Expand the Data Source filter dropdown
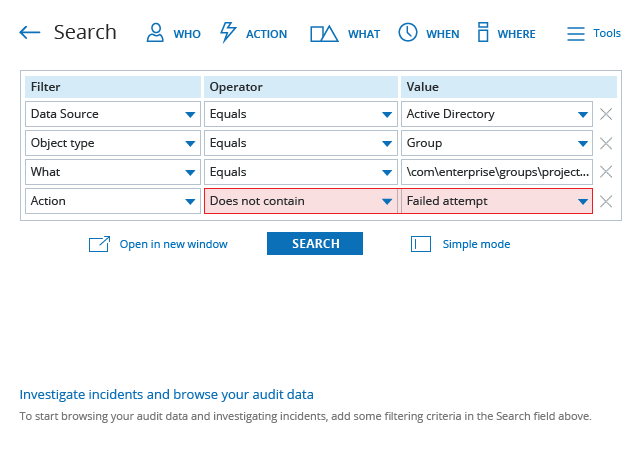Image resolution: width=640 pixels, height=450 pixels. tap(113, 114)
